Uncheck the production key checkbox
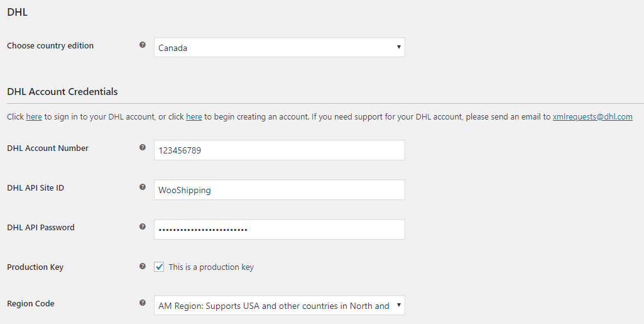This screenshot has width=644, height=324. (160, 267)
